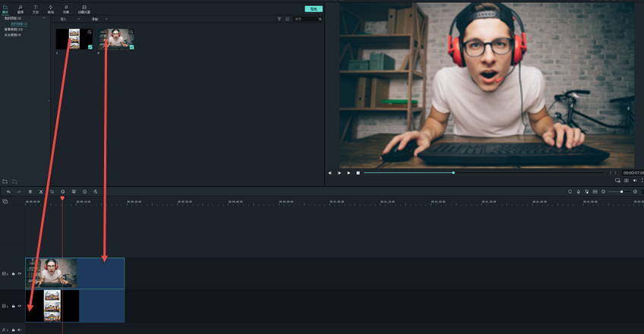This screenshot has width=644, height=334.
Task: Mute the audio track speaker
Action: 19,329
